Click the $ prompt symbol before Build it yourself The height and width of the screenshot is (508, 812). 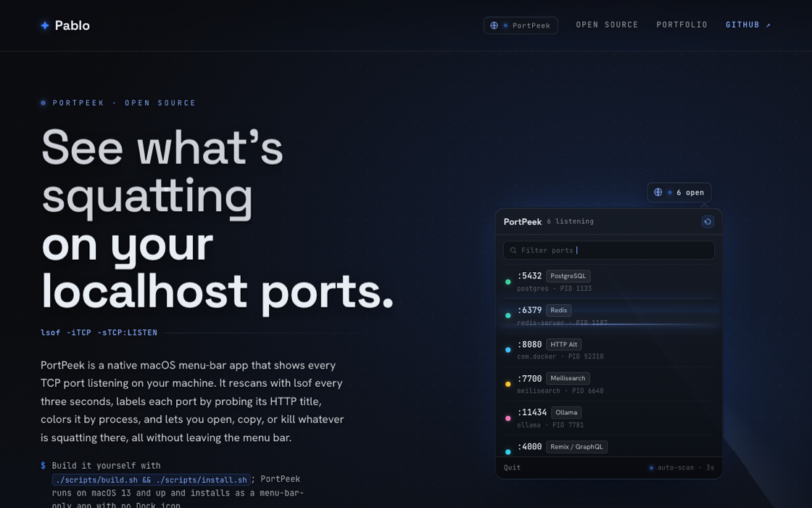click(x=43, y=465)
